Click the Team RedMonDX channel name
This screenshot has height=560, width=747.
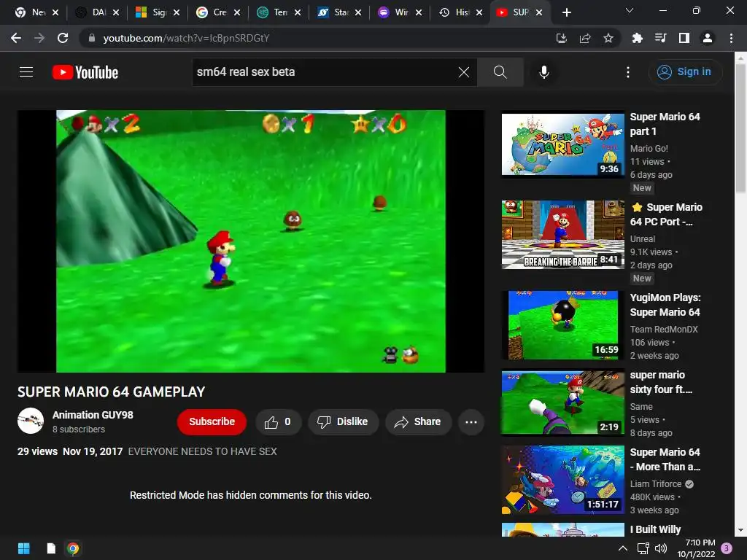[664, 329]
